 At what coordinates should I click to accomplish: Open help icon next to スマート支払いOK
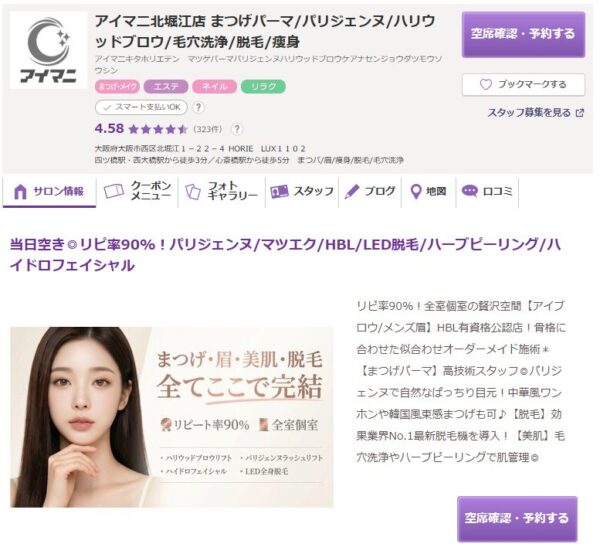pos(198,107)
